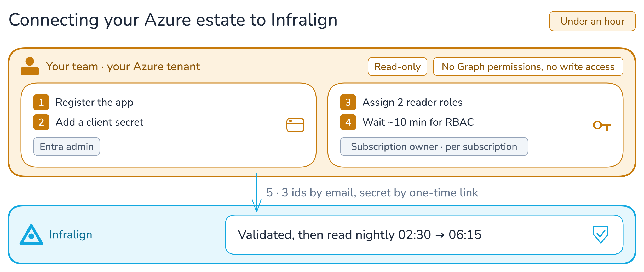The image size is (644, 272).
Task: Click the card icon in the Register app box
Action: [x=295, y=125]
